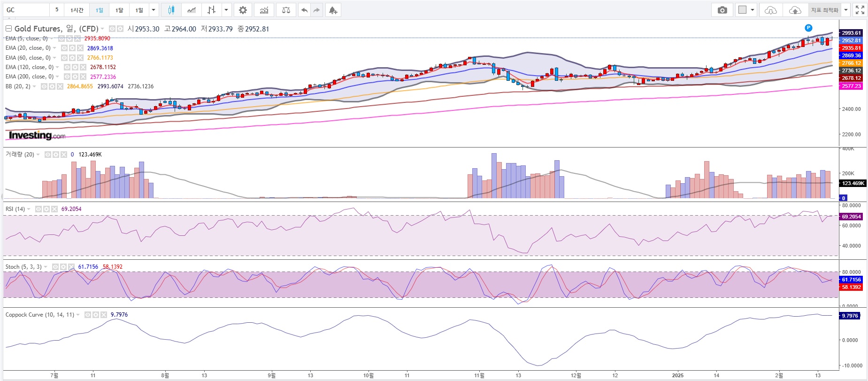Screen dimensions: 868x381
Task: Hide the EMA (60, close, 0) line
Action: 64,58
